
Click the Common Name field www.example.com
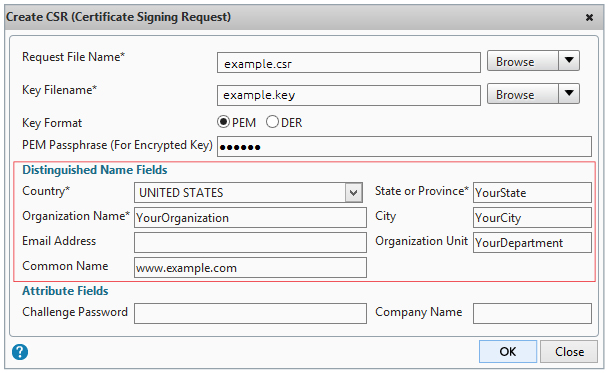250,268
